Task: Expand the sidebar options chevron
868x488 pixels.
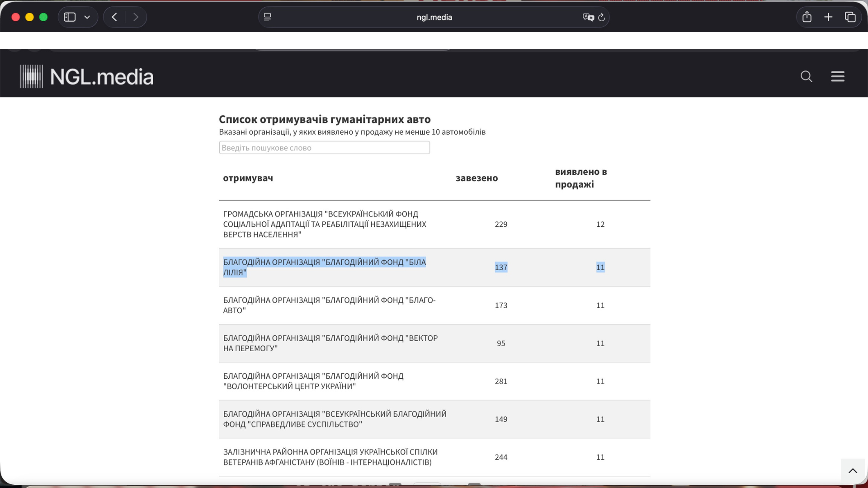Action: point(88,17)
